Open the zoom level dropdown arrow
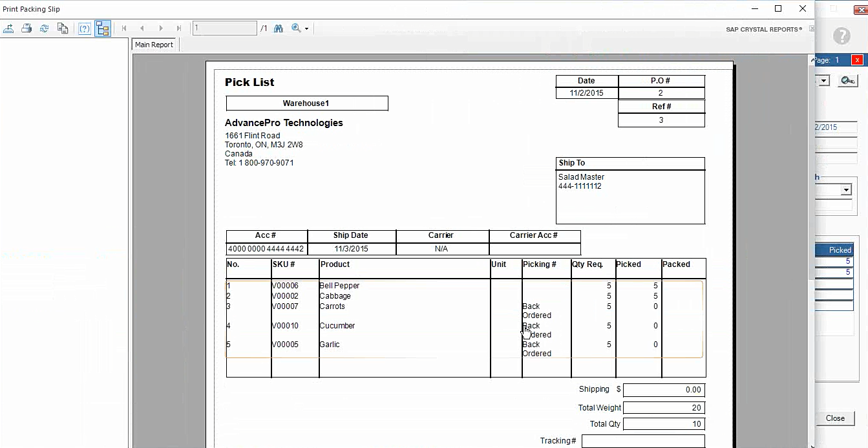This screenshot has width=868, height=448. (x=306, y=29)
